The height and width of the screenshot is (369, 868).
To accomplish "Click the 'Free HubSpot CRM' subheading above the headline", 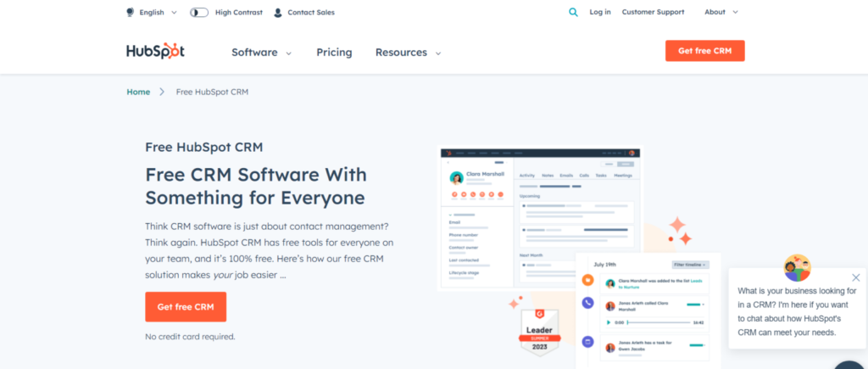I will pos(203,148).
